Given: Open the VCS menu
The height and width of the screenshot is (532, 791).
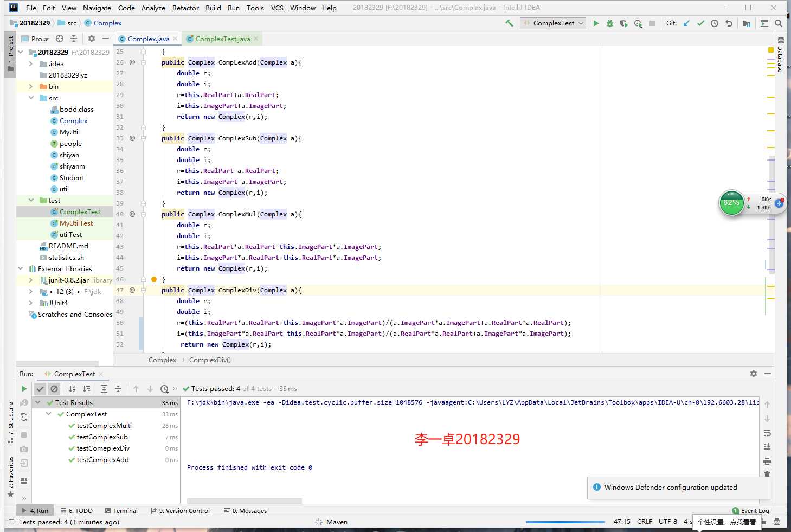Looking at the screenshot, I should (x=277, y=8).
